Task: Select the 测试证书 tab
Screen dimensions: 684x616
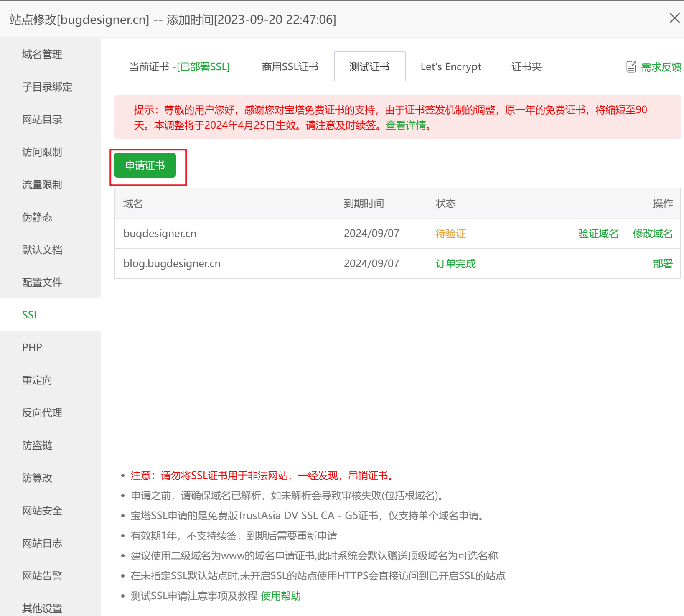Action: [369, 67]
